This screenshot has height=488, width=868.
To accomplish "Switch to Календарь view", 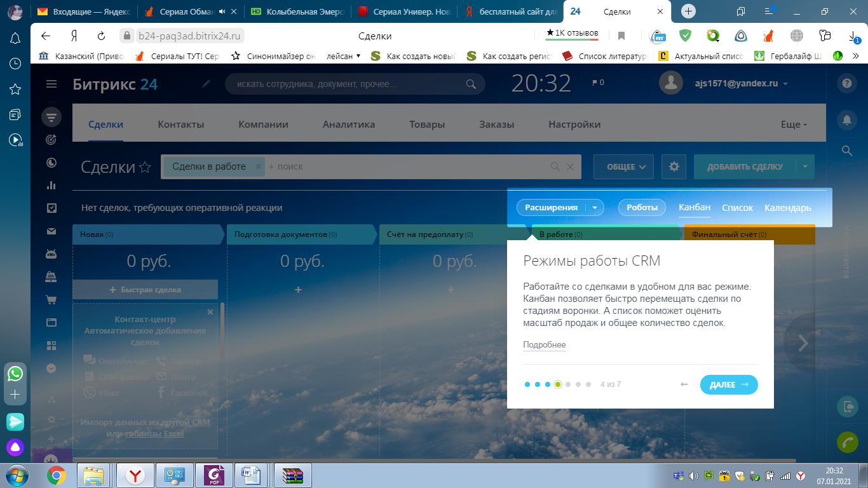I will (788, 208).
